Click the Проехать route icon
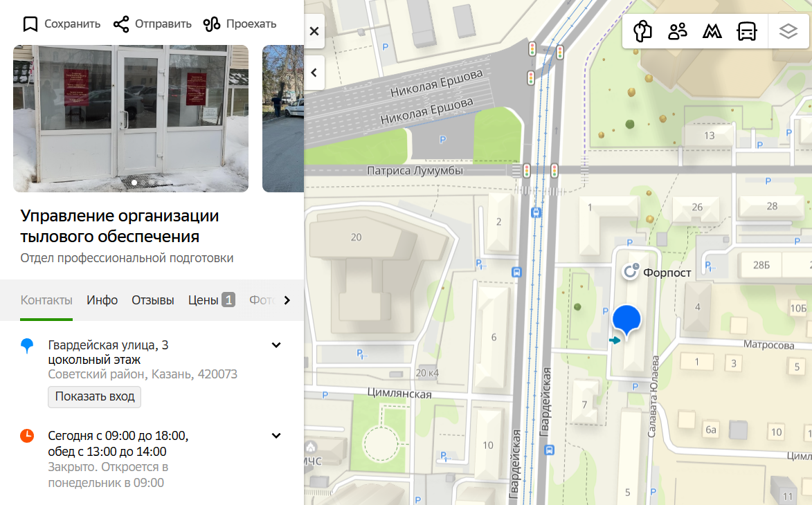The image size is (812, 505). [x=212, y=24]
